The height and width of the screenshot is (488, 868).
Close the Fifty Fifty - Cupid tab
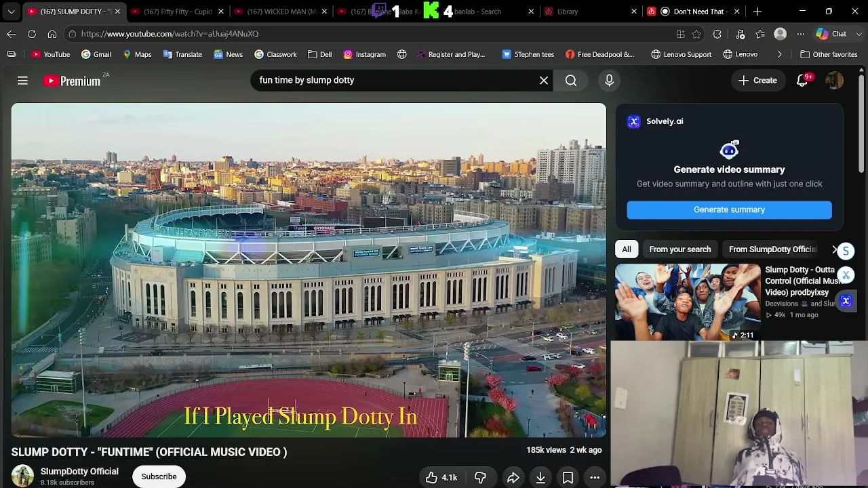220,12
